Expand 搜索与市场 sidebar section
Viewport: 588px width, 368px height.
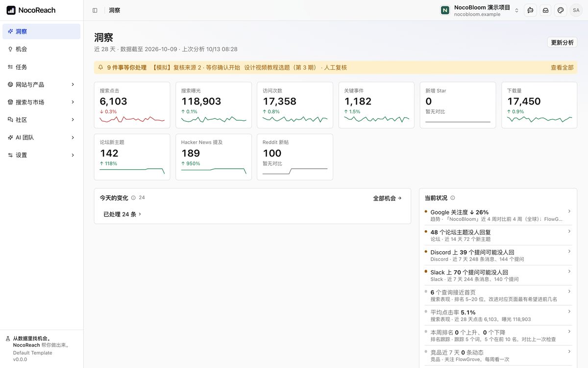(42, 102)
